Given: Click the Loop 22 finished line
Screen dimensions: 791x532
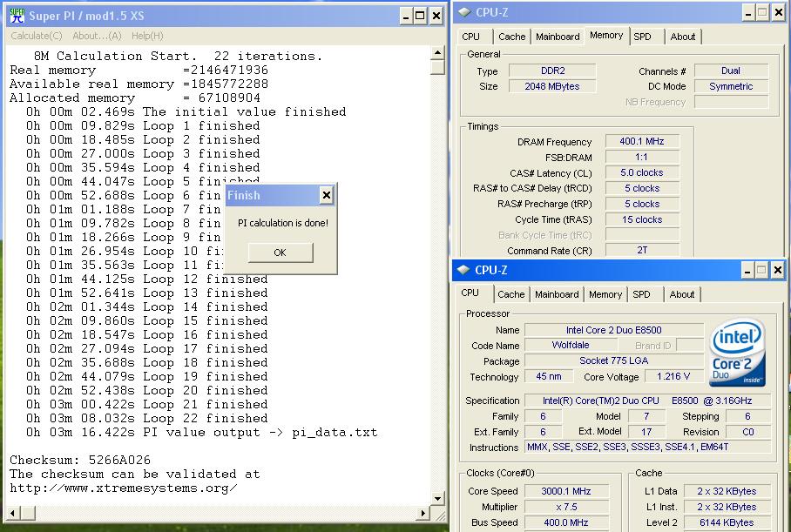Looking at the screenshot, I should click(147, 419).
